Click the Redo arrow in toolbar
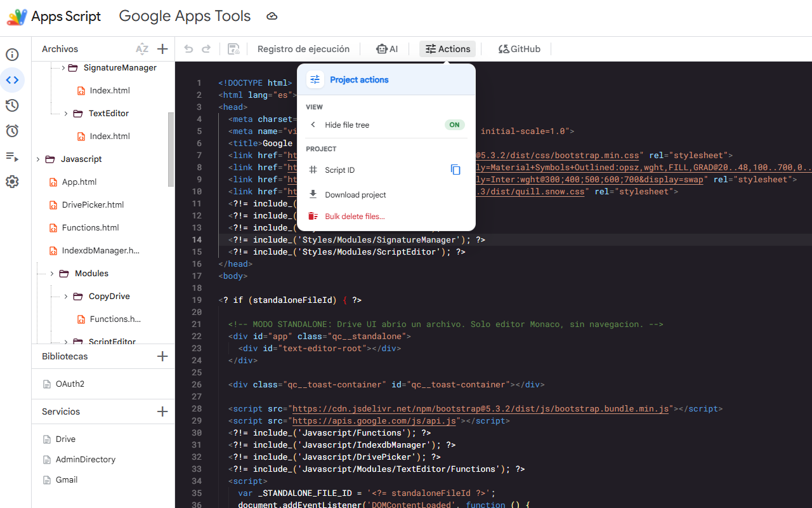This screenshot has height=508, width=812. (206, 49)
